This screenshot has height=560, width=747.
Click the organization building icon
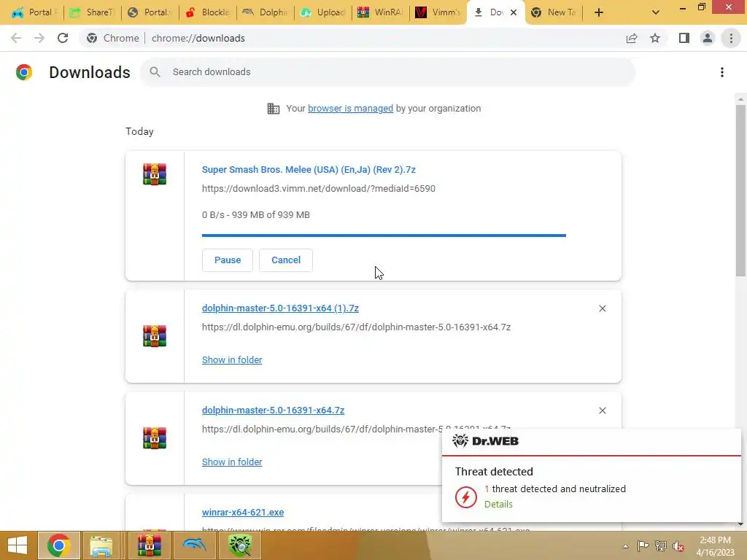point(274,109)
